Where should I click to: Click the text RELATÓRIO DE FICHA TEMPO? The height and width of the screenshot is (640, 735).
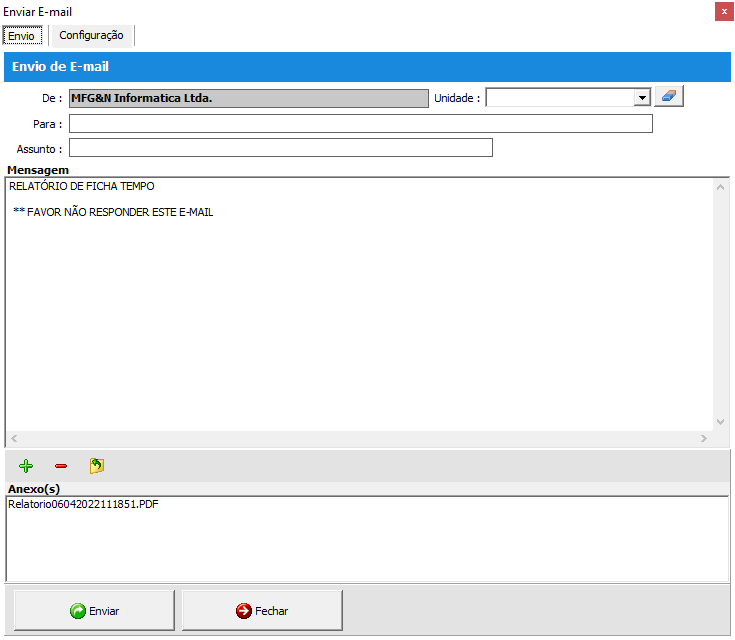[82, 186]
